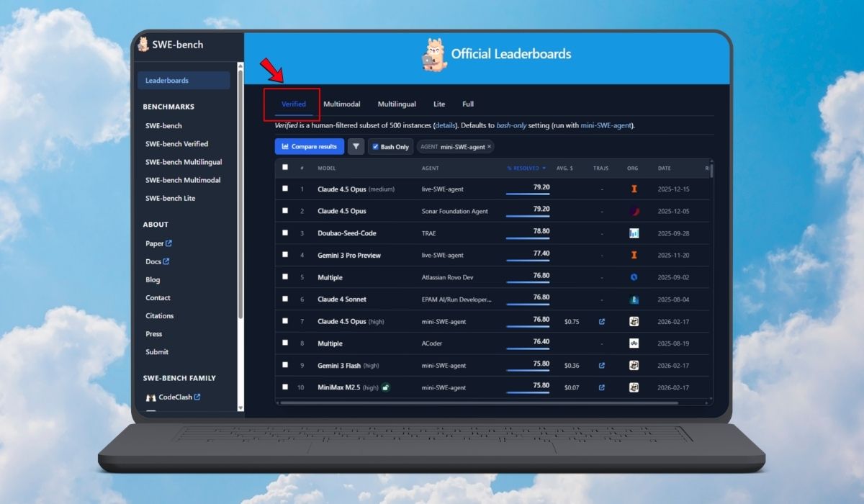Screen dimensions: 864x504
Task: Click org logo in Claude 4.5 Opus (medium) row
Action: coord(634,189)
